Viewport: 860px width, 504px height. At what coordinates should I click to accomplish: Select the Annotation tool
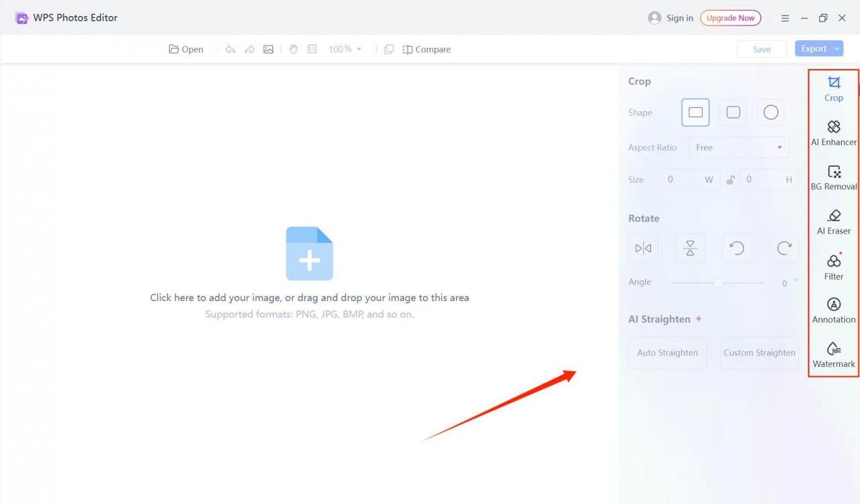click(833, 311)
